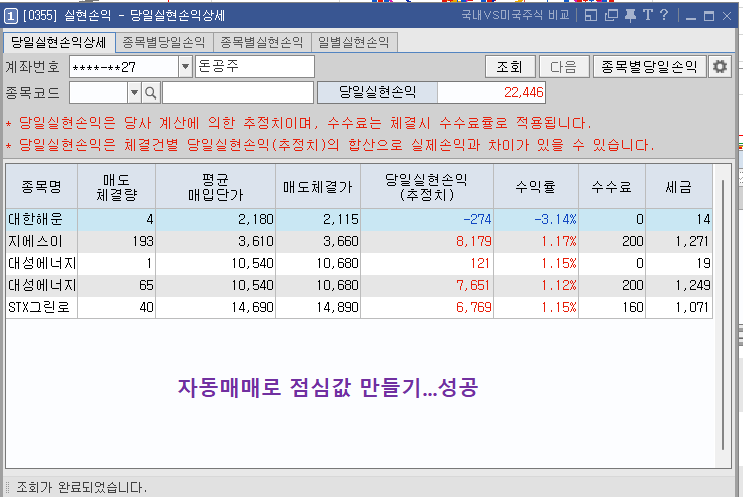Click the stock code search magnifier icon
This screenshot has width=743, height=497.
pos(151,93)
